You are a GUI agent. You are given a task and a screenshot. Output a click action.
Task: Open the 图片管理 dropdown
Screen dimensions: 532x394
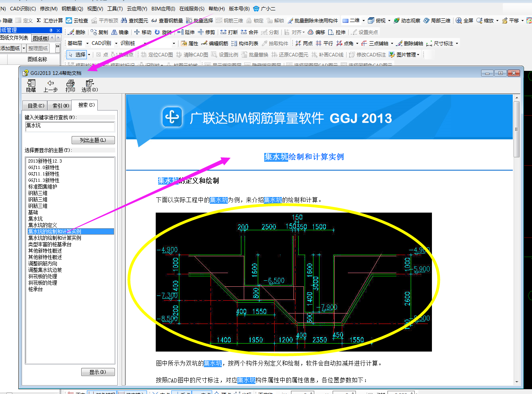(405, 54)
